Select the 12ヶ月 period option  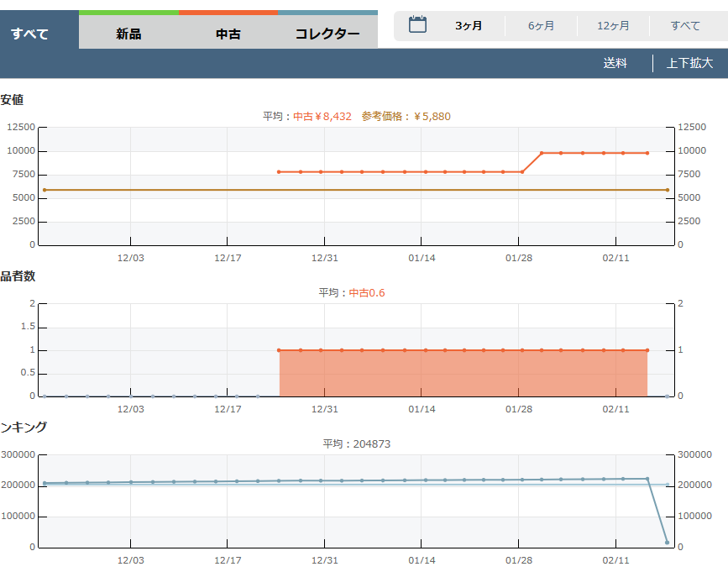pyautogui.click(x=613, y=26)
